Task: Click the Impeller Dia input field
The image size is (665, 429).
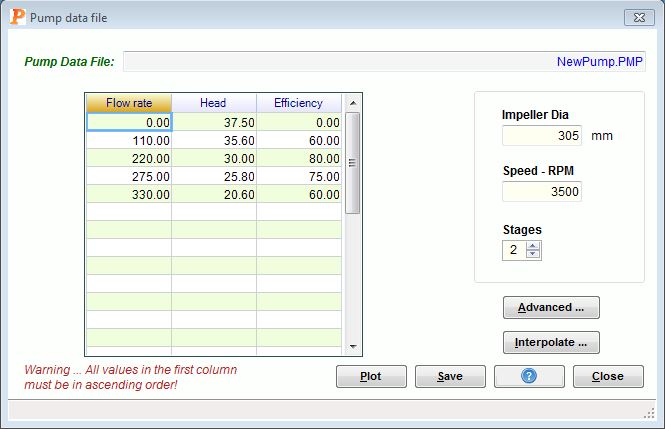Action: (x=542, y=136)
